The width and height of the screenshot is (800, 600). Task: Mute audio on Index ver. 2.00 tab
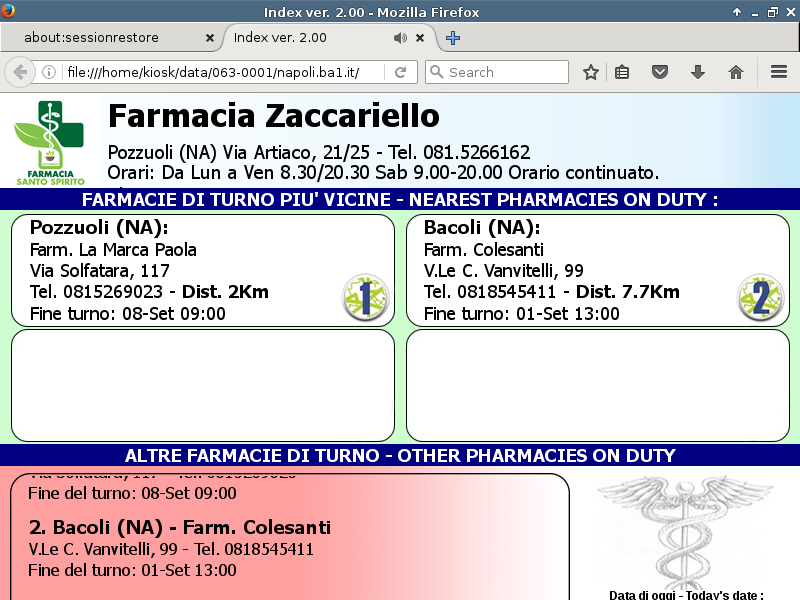coord(400,38)
